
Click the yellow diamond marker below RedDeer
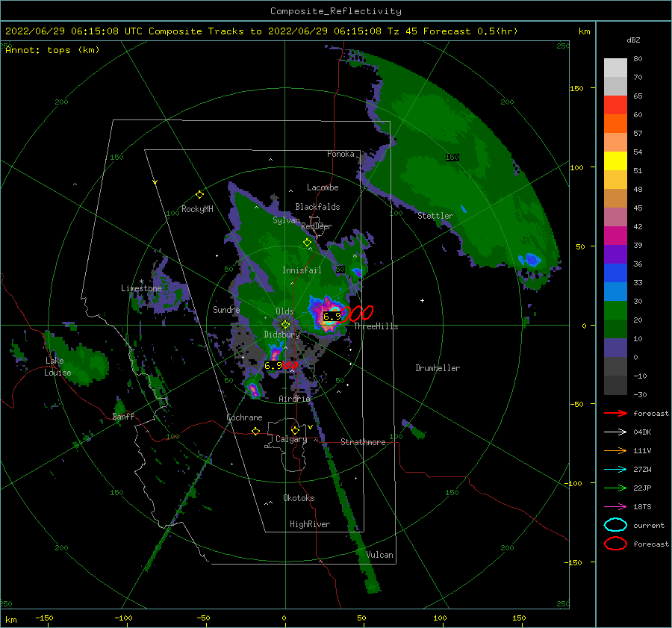pos(308,243)
